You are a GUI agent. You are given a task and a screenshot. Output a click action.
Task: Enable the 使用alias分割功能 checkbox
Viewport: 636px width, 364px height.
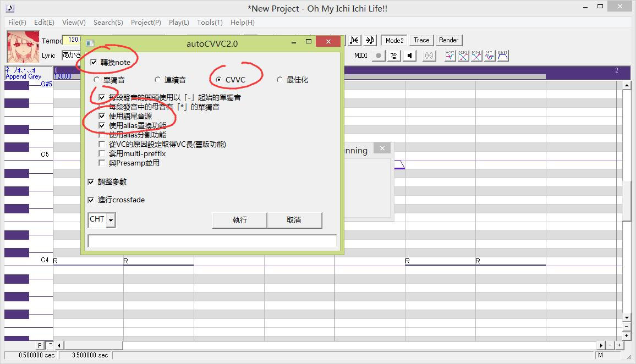103,135
